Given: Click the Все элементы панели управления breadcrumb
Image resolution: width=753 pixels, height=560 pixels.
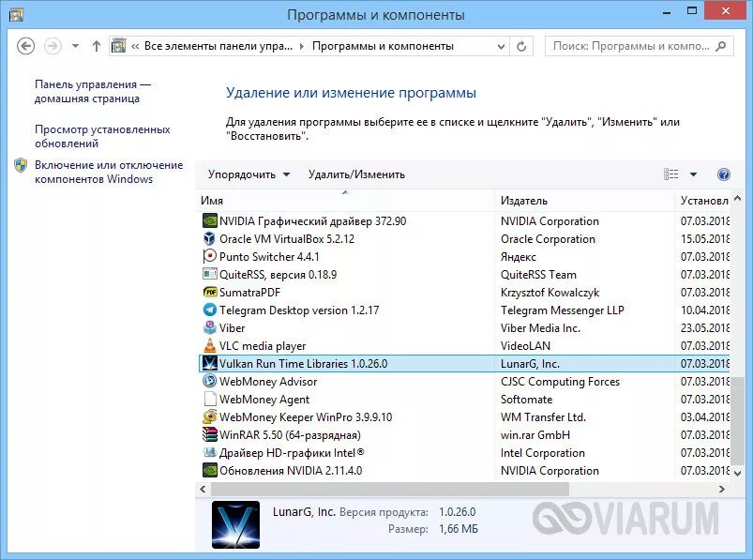Looking at the screenshot, I should pyautogui.click(x=218, y=46).
